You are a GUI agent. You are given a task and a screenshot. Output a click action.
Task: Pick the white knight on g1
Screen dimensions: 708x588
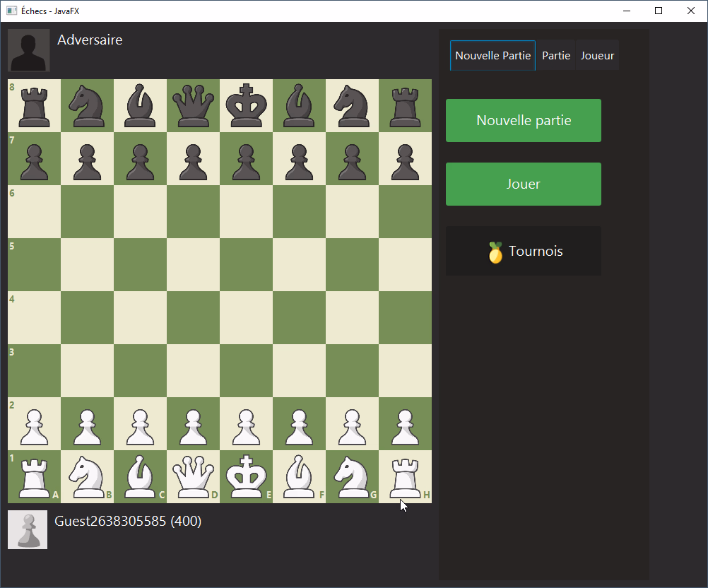tap(352, 477)
